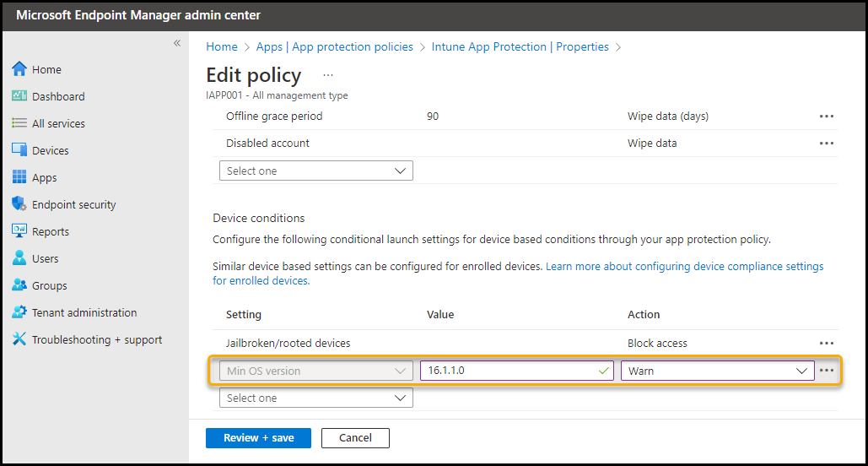Click the Wipe data action for Disabled account
Screen dimensions: 868x466
[651, 143]
